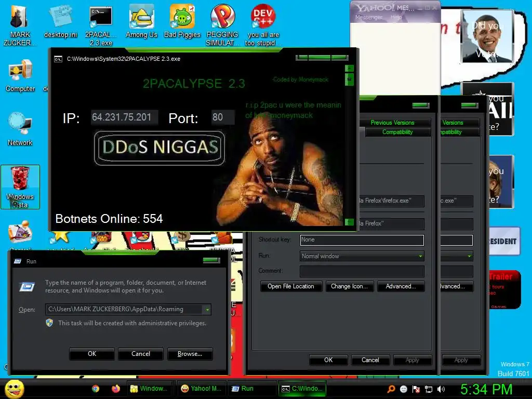Viewport: 532px width, 399px height.
Task: Open Google Chrome from the taskbar
Action: click(96, 389)
